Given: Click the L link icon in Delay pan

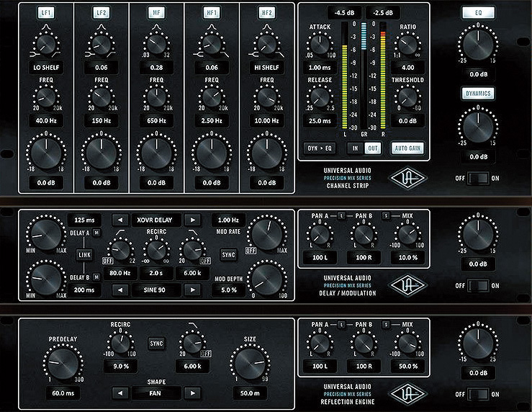Looking at the screenshot, I should 341,215.
